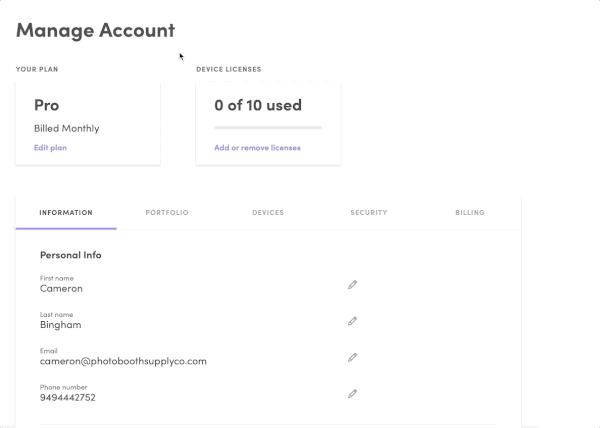Click the First name value Cameron
This screenshot has height=428, width=600.
61,288
